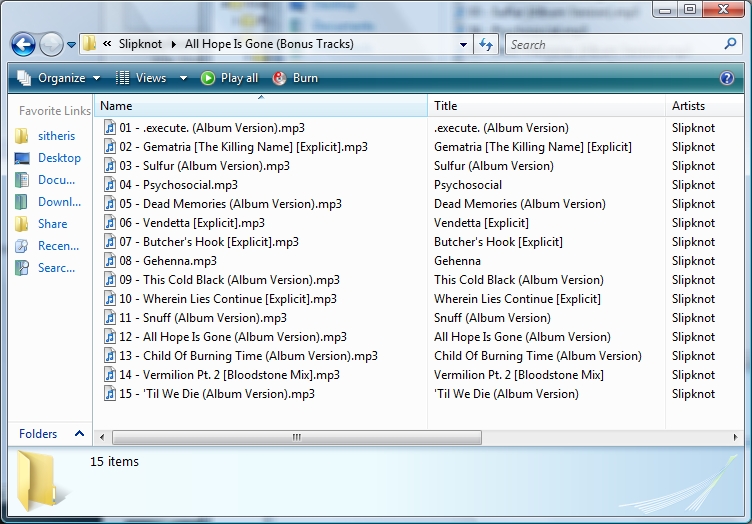The width and height of the screenshot is (752, 524).
Task: Sort by the Artists column header
Action: [x=705, y=105]
